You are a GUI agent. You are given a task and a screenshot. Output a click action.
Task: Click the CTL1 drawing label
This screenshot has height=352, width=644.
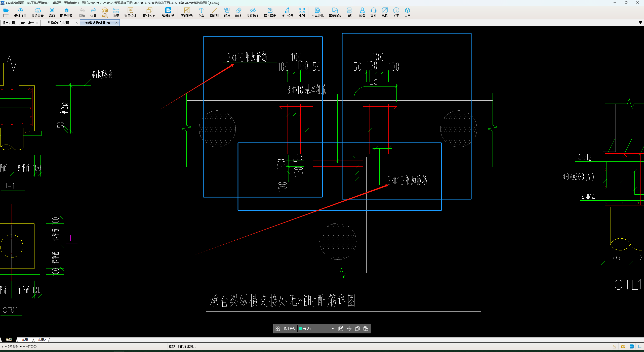tap(628, 285)
